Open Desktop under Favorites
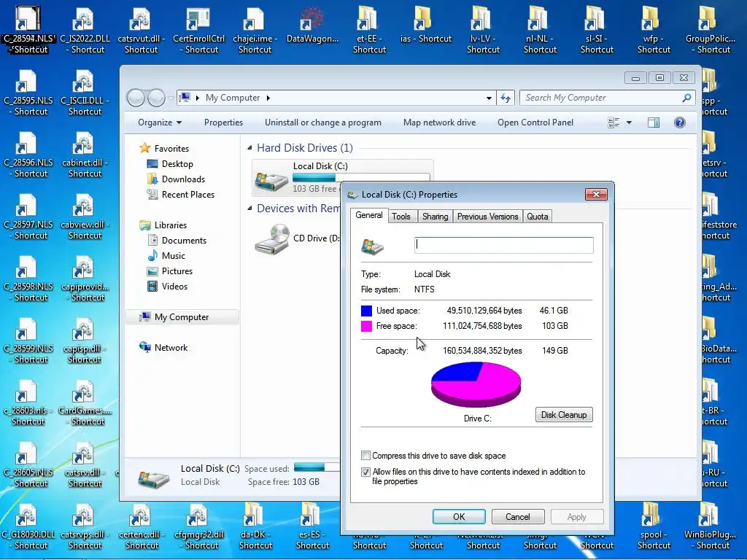The image size is (747, 560). coord(169,164)
